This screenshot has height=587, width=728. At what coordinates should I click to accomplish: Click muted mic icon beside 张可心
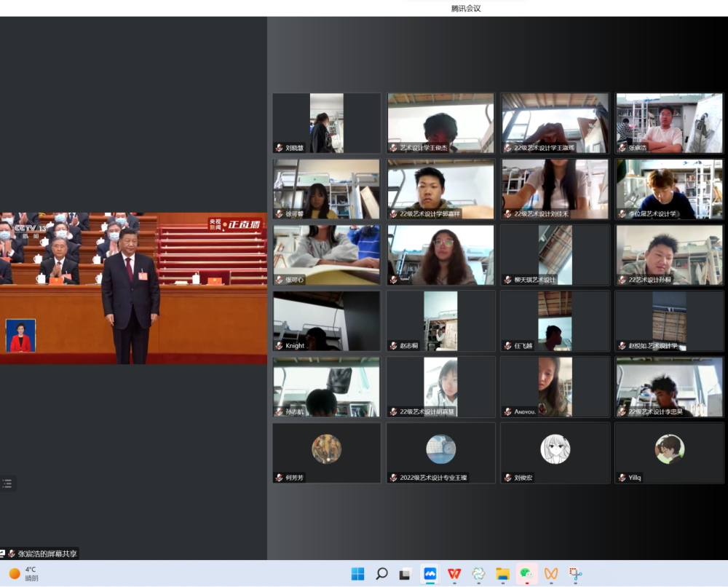[279, 280]
